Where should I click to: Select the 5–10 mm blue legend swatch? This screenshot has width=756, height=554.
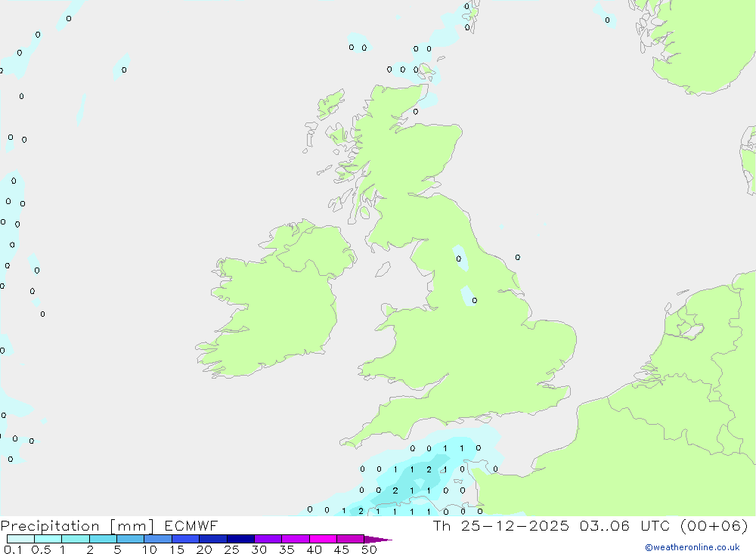(130, 540)
